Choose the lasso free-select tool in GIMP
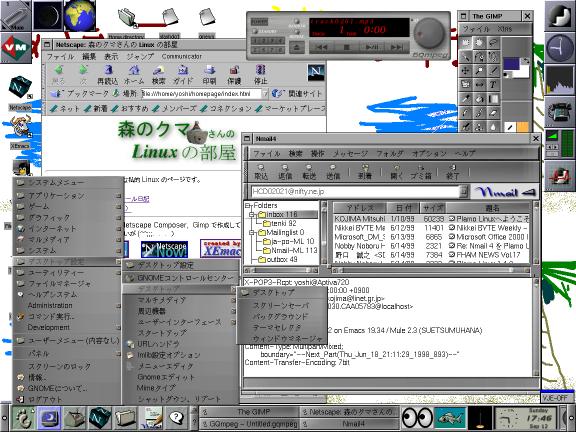Screen dimensions: 576x432 493,43
